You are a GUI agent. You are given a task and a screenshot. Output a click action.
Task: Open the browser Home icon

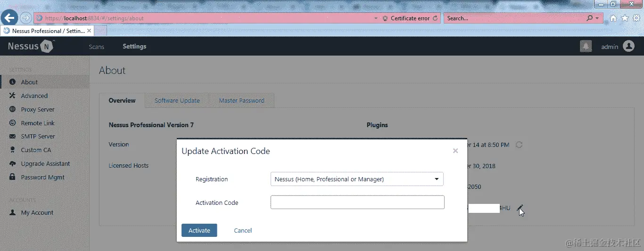(613, 18)
